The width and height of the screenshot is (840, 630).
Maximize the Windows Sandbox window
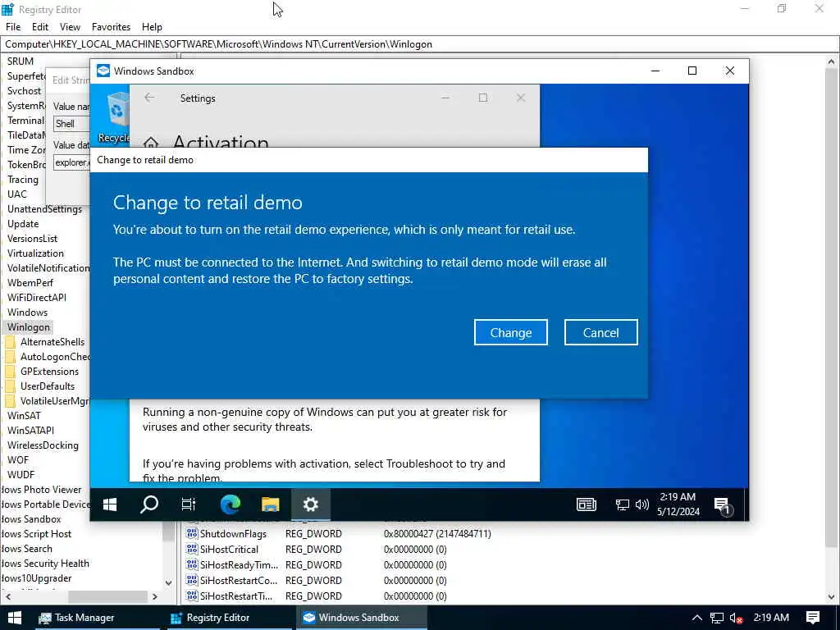click(692, 71)
